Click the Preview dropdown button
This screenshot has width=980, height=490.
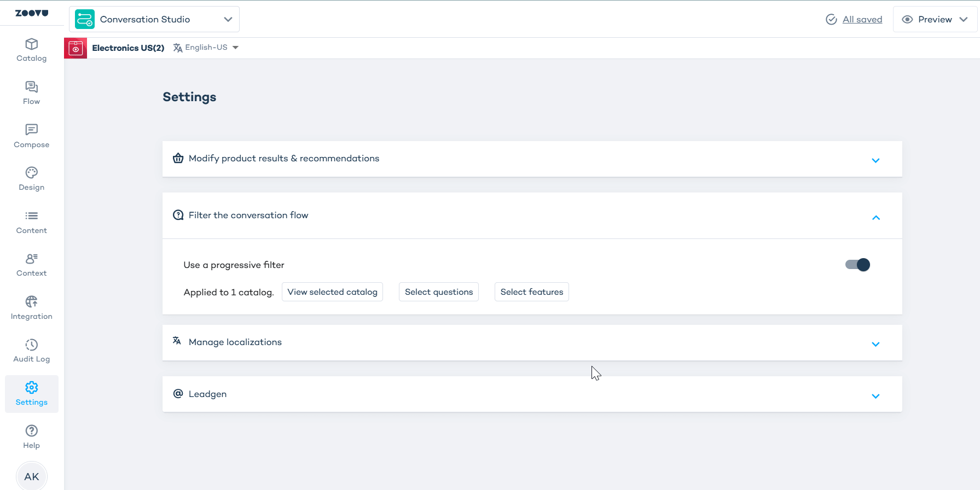tap(935, 20)
